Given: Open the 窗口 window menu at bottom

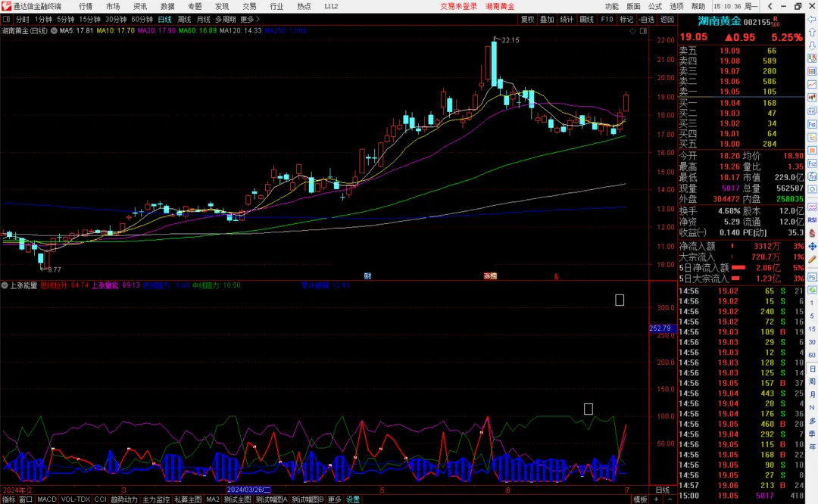Looking at the screenshot, I should [26, 499].
